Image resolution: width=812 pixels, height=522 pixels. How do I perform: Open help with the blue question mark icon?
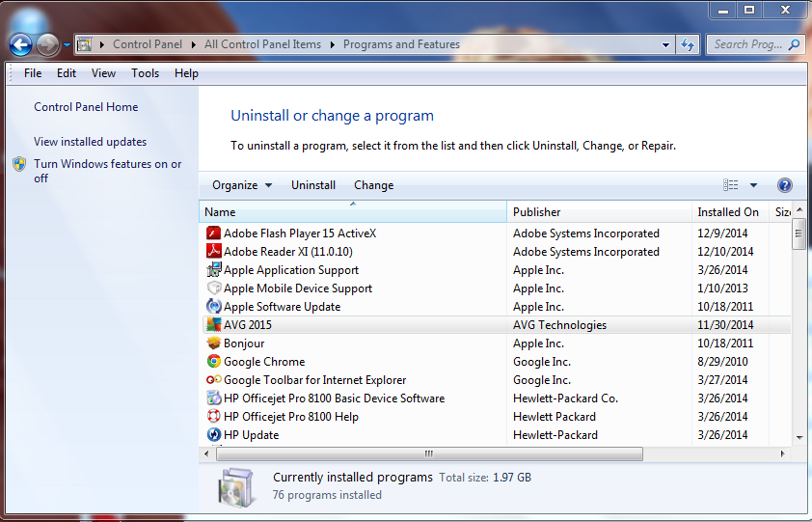(x=784, y=185)
